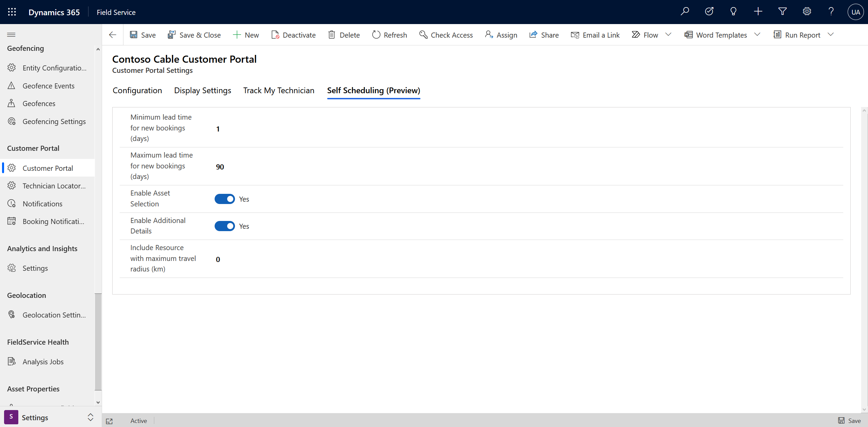Click the footer Save disk icon
The width and height of the screenshot is (868, 427).
point(841,421)
